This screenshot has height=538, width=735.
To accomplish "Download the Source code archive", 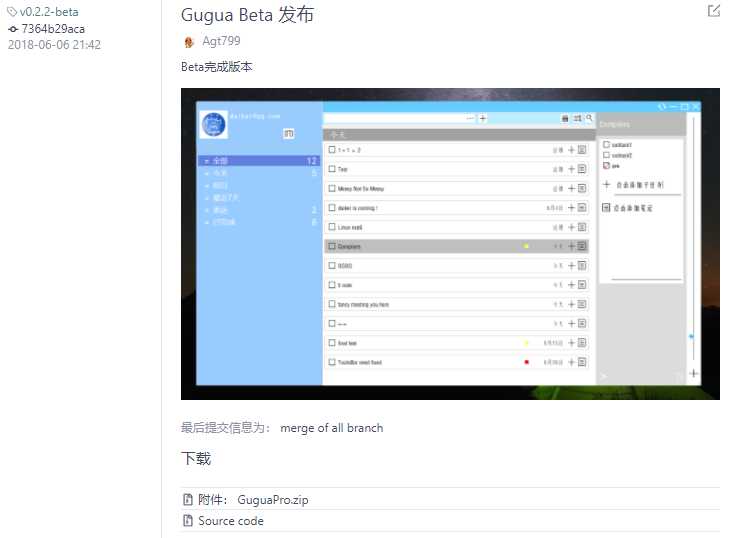I will tap(231, 521).
